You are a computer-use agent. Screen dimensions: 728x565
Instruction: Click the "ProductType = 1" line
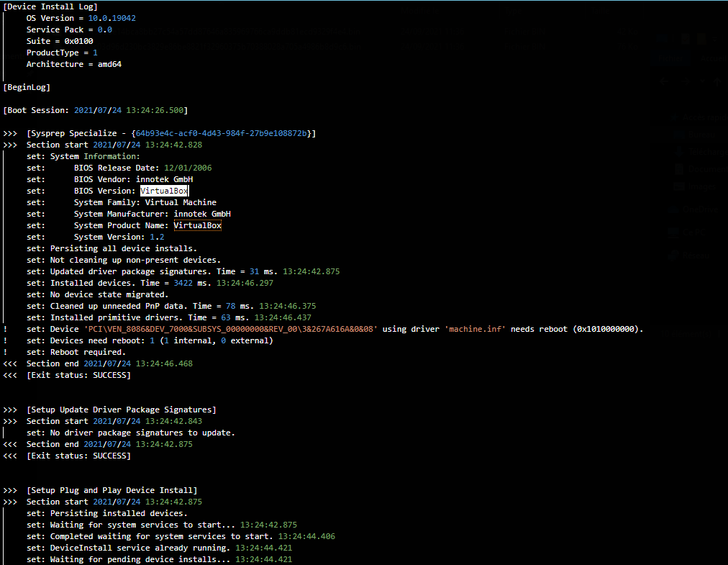62,53
